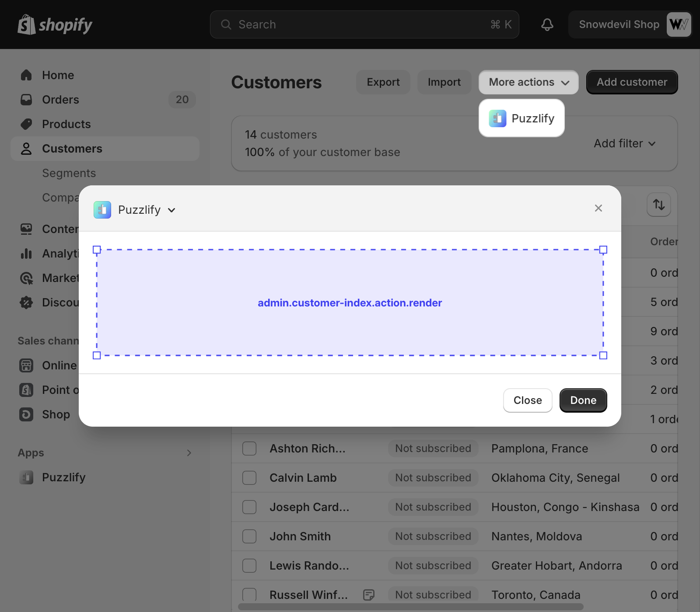Select the Calvin Lamb checkbox
This screenshot has width=700, height=612.
click(249, 478)
